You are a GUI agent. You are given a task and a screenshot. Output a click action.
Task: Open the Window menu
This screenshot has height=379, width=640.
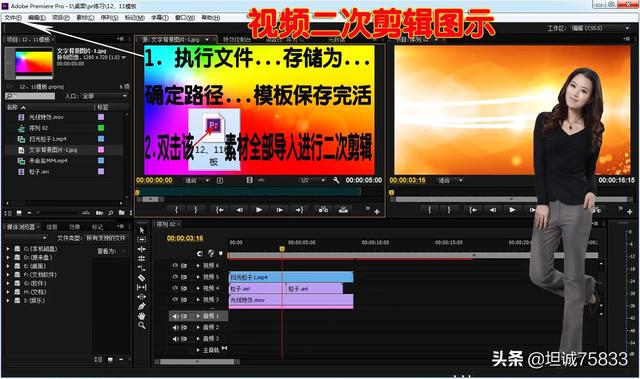pos(185,18)
